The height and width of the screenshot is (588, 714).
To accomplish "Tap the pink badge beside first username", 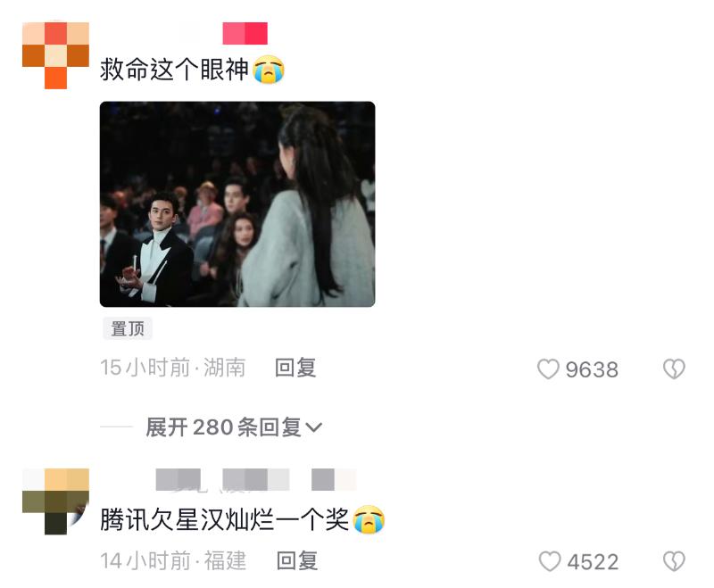I will pyautogui.click(x=245, y=33).
